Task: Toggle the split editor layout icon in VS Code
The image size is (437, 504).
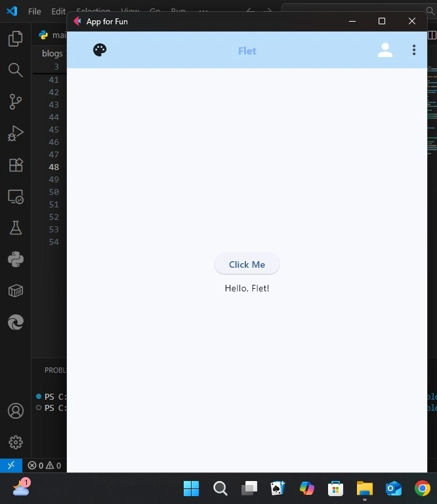Action: pyautogui.click(x=432, y=35)
